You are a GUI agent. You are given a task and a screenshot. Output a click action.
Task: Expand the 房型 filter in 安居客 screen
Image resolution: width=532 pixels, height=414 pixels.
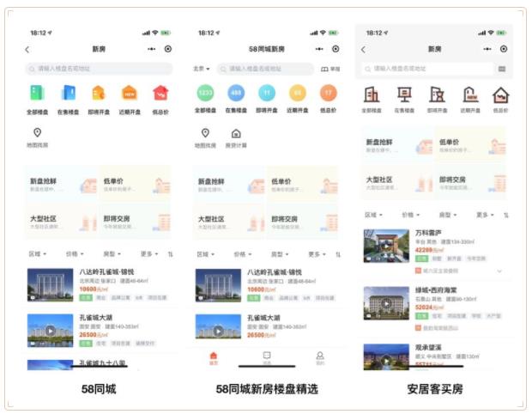click(x=448, y=215)
